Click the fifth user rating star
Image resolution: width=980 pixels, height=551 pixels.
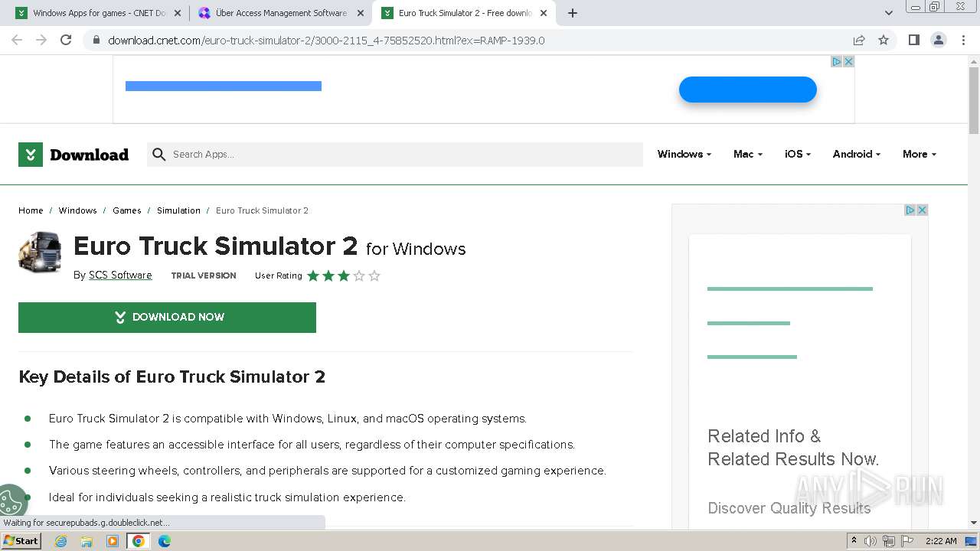pyautogui.click(x=374, y=275)
